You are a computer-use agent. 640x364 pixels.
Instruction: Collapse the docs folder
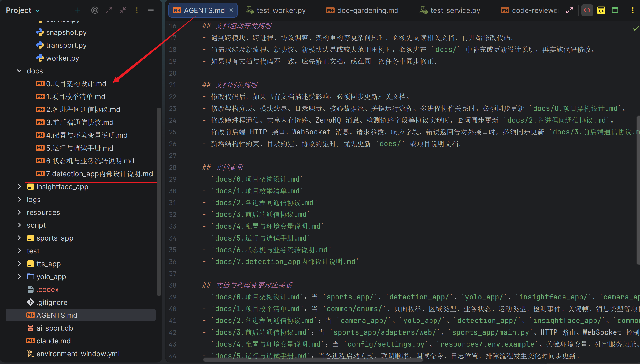tap(19, 71)
